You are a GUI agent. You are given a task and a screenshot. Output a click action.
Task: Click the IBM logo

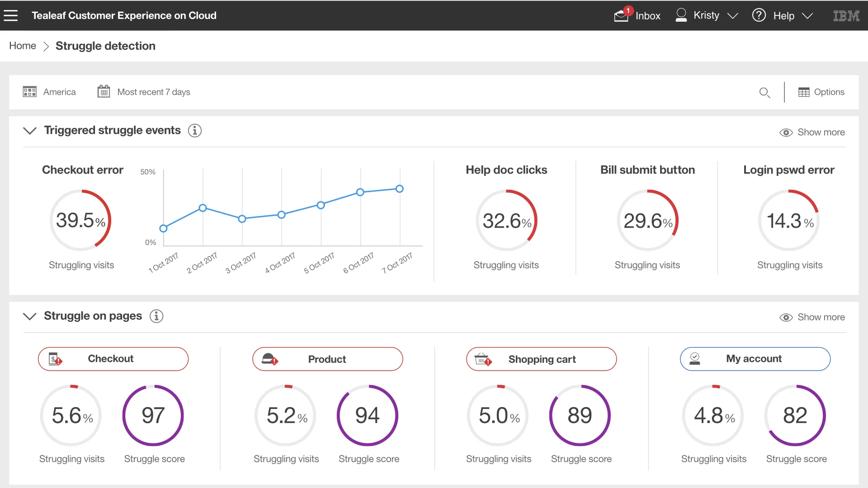coord(846,16)
